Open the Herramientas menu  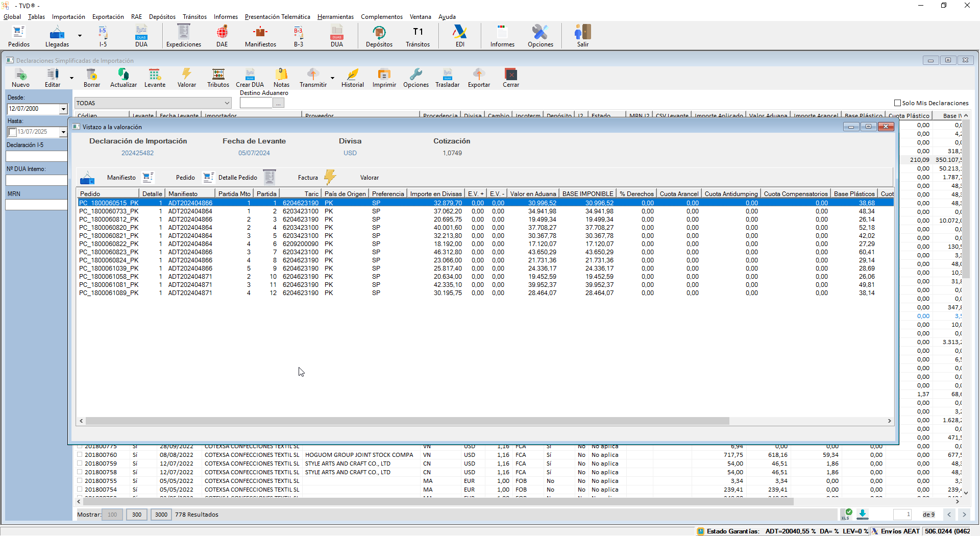click(335, 17)
